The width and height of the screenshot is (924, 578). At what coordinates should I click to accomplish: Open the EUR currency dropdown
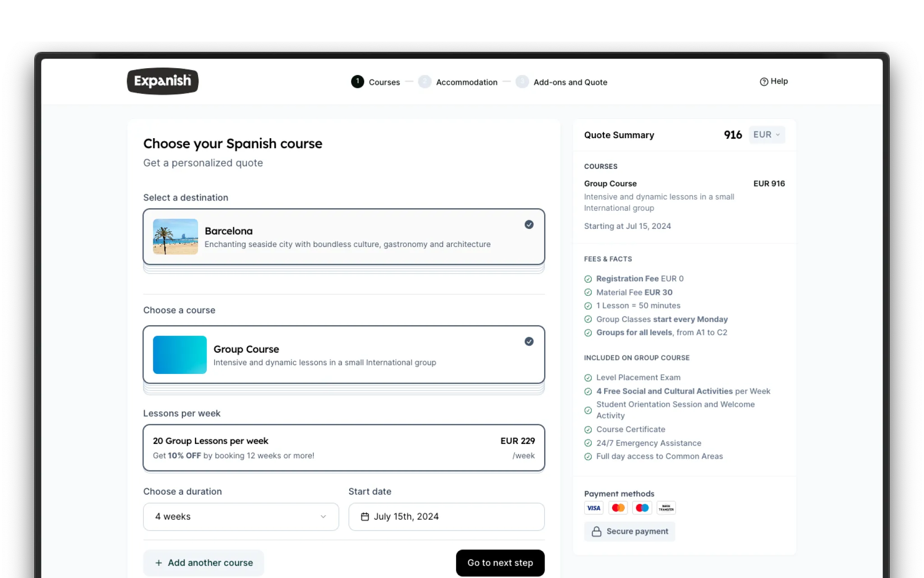(x=767, y=135)
